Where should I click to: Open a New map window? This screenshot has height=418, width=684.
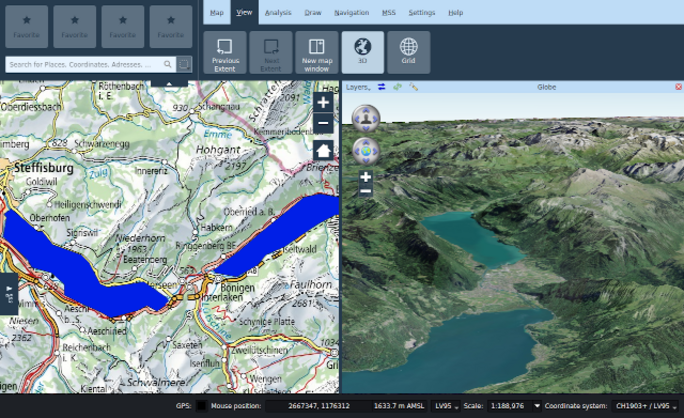click(x=316, y=52)
